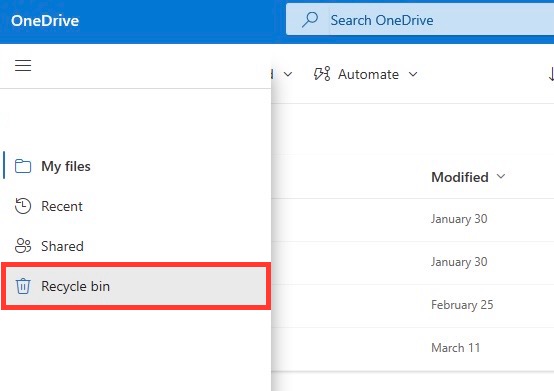Screen dimensions: 554x391
Task: Click the hamburger menu icon
Action: click(x=23, y=66)
